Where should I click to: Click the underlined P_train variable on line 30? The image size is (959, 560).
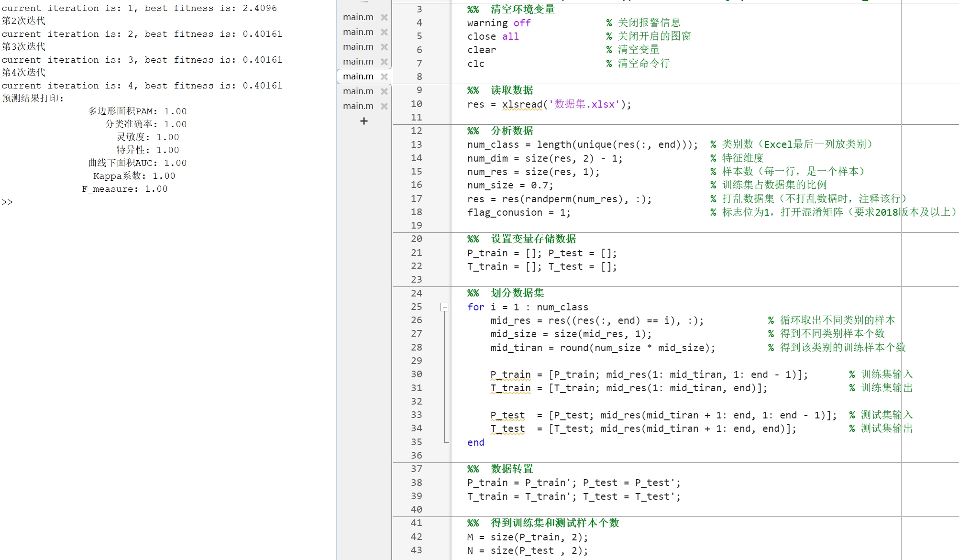click(510, 374)
